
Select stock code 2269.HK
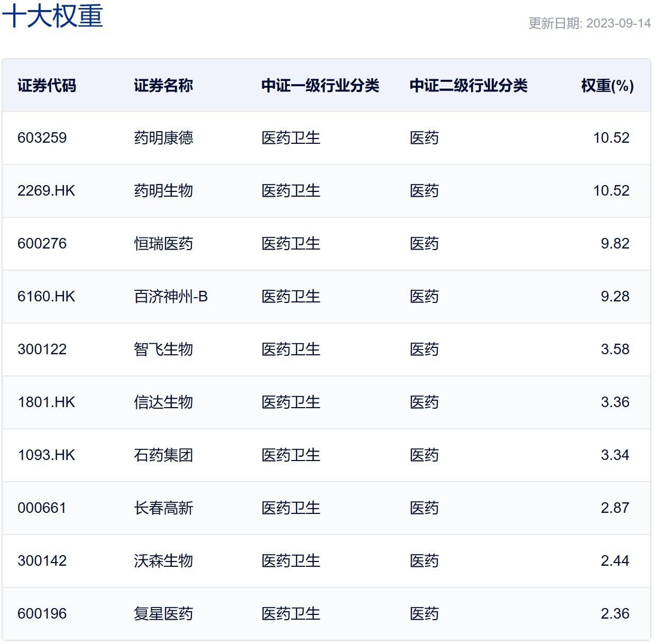[47, 191]
